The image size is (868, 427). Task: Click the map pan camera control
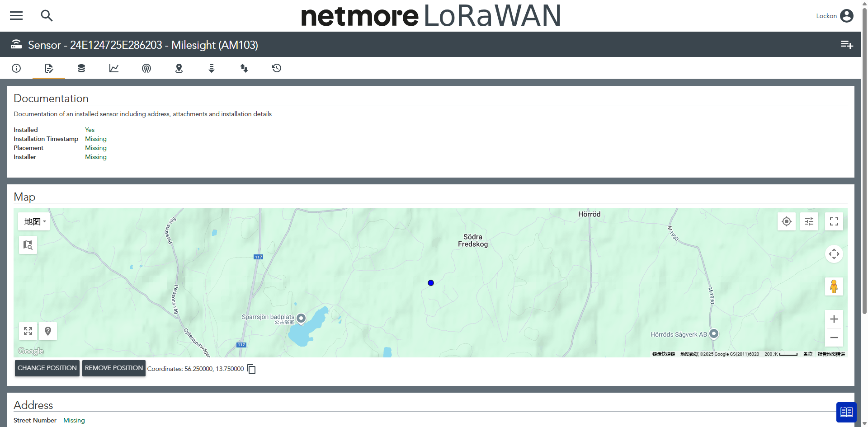[x=834, y=254]
